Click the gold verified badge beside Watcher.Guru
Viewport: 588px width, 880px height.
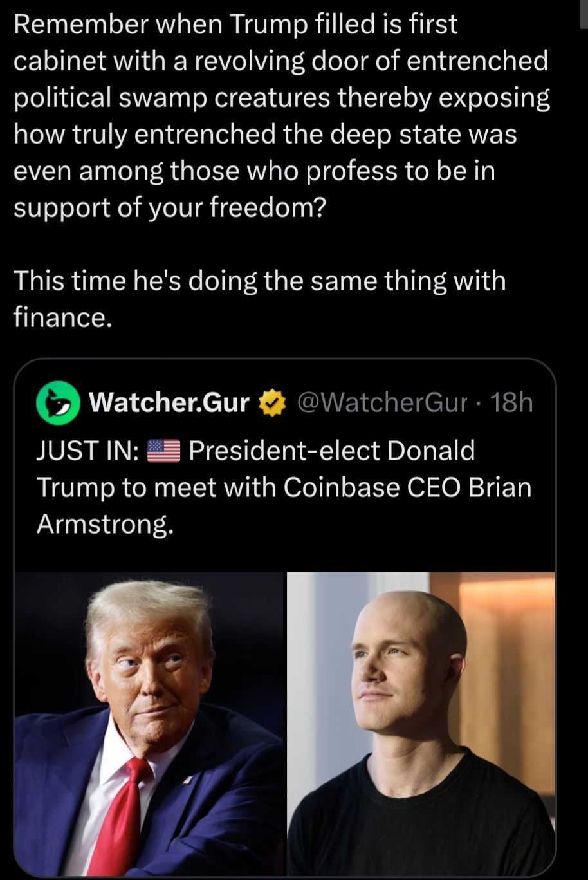(271, 404)
